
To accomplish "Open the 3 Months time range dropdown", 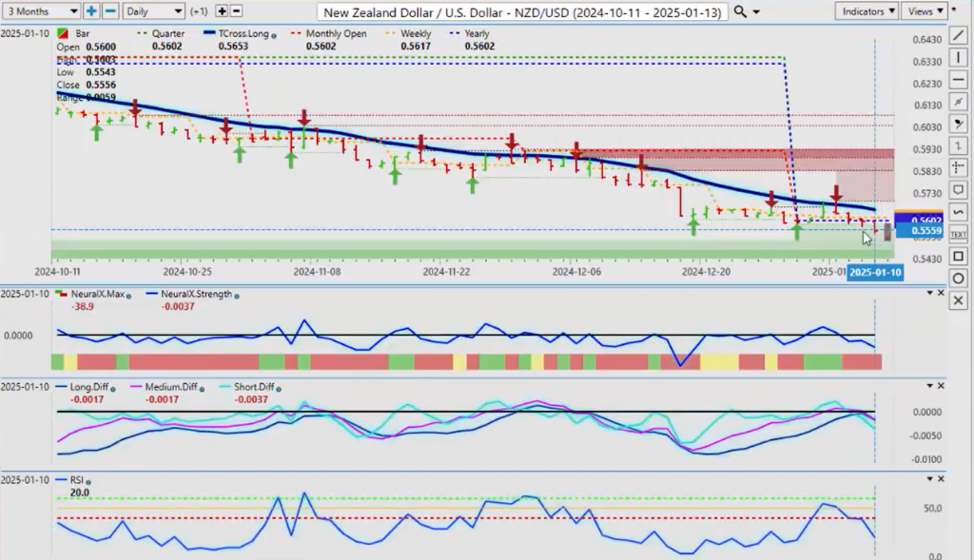I will click(41, 11).
